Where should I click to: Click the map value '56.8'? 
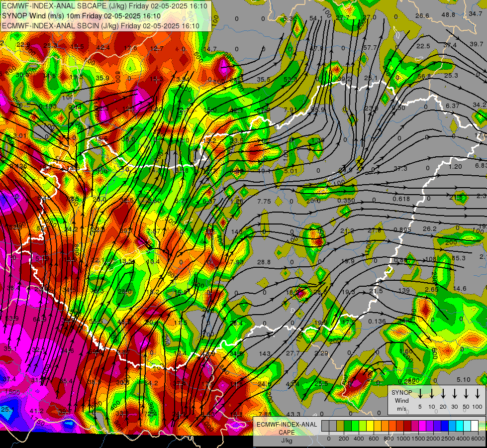[424, 76]
